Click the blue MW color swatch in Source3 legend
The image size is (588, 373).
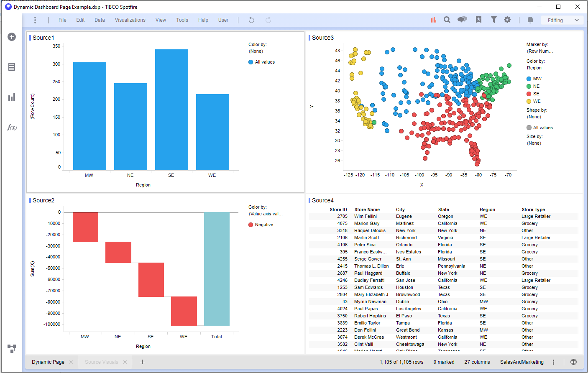click(x=529, y=78)
